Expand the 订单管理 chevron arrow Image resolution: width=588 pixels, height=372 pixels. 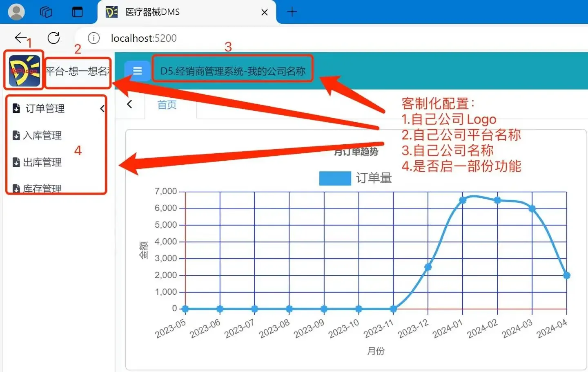coord(102,108)
